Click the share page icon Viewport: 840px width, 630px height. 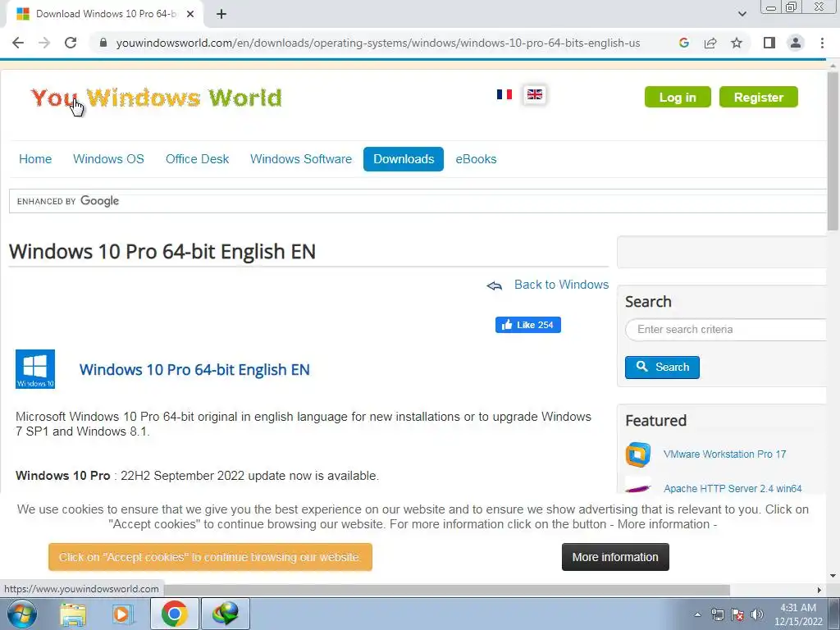(x=710, y=43)
